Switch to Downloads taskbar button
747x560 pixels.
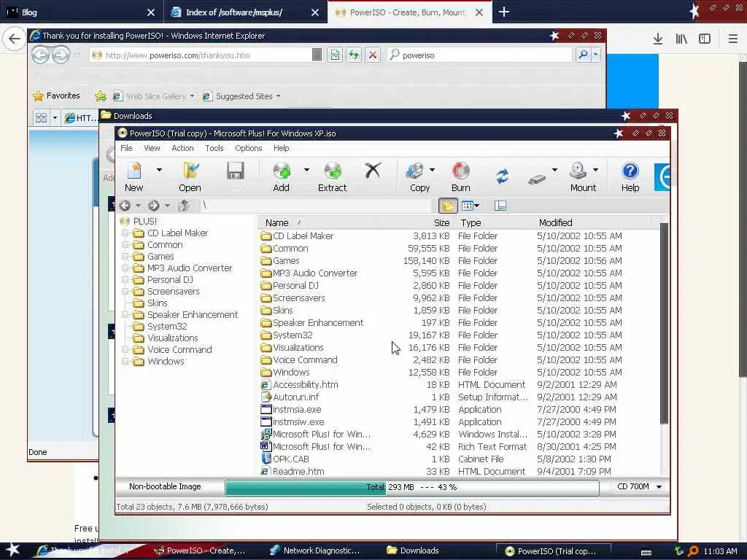413,551
